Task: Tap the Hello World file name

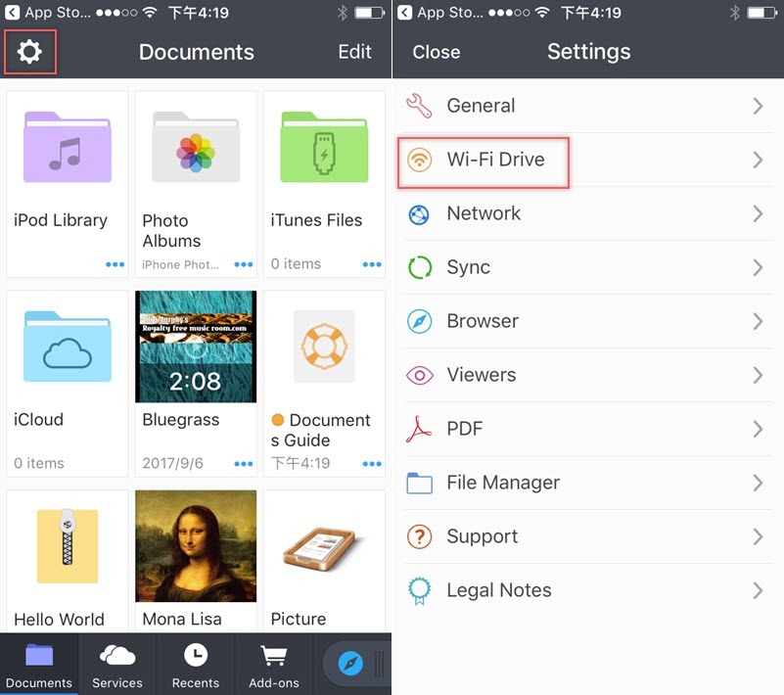Action: click(59, 620)
